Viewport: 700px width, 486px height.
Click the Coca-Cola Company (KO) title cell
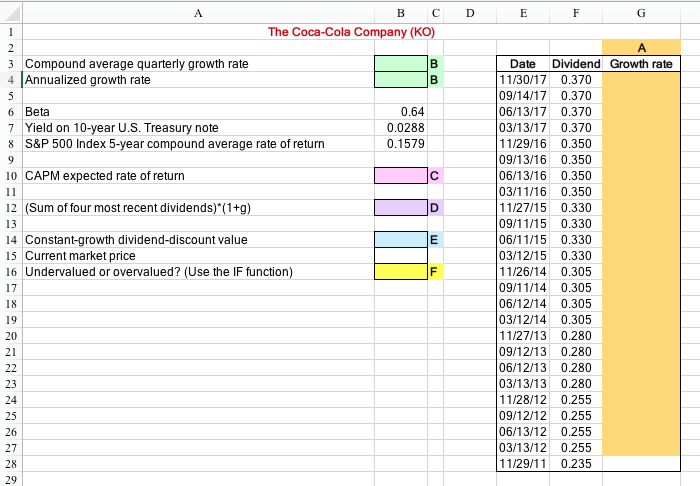pos(351,32)
